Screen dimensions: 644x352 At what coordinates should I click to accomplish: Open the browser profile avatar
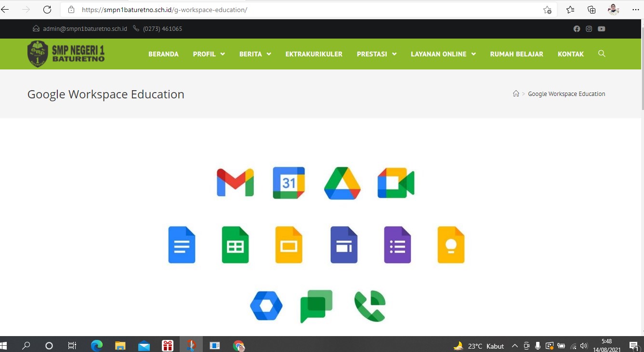tap(613, 10)
